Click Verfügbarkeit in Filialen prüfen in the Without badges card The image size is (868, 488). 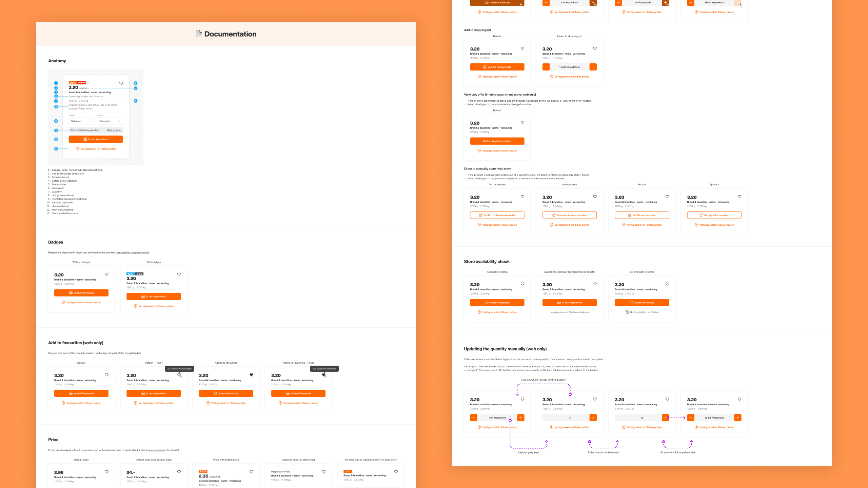click(81, 303)
